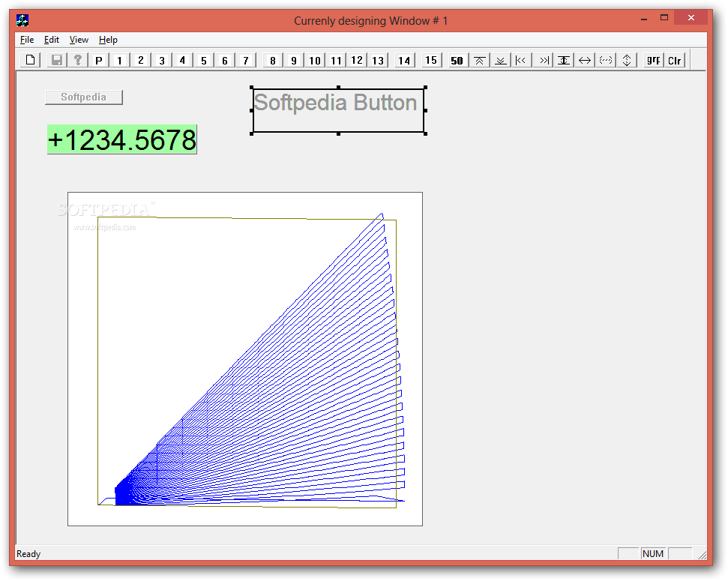Click the Ready status bar text
Image resolution: width=728 pixels, height=581 pixels.
coord(28,553)
